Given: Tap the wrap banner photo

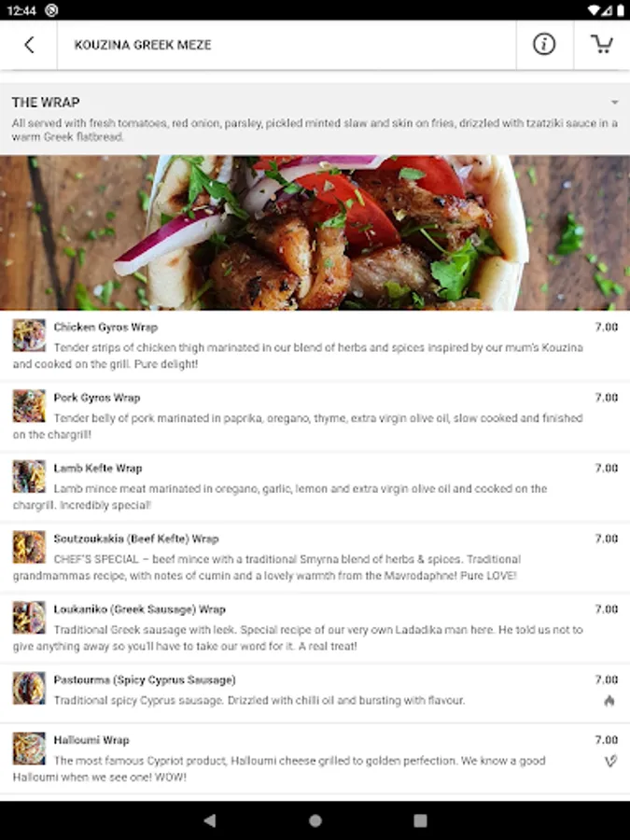Looking at the screenshot, I should (315, 233).
